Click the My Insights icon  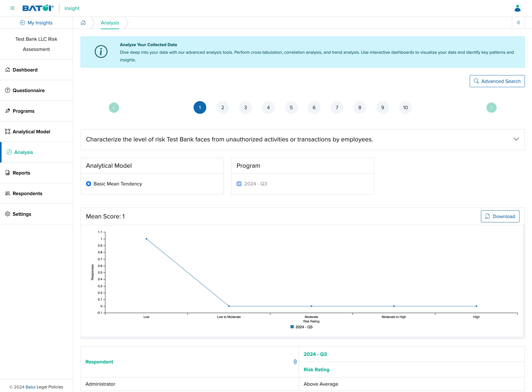coord(23,23)
